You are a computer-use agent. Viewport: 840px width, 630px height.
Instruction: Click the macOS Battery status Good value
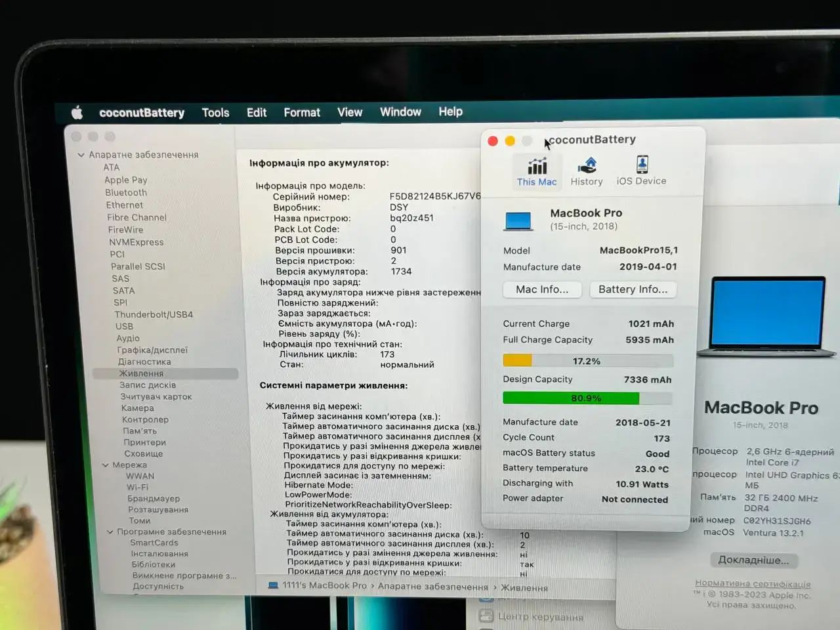[x=658, y=453]
